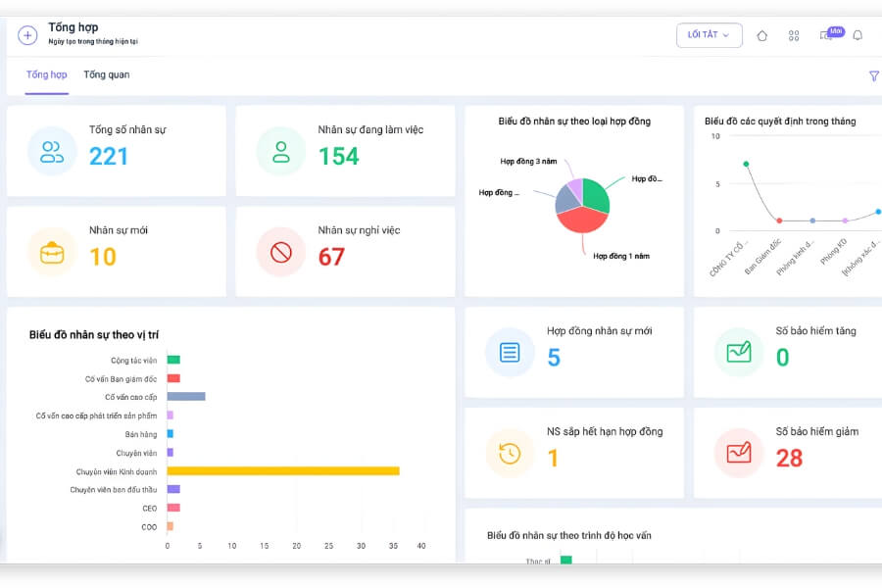The height and width of the screenshot is (588, 882).
Task: Open the home icon in header
Action: tap(762, 35)
